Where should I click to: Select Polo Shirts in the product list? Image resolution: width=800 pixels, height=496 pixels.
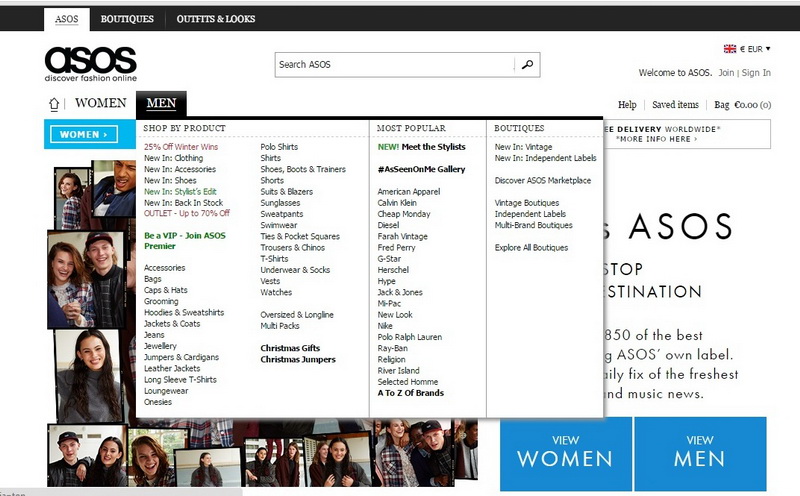point(279,146)
